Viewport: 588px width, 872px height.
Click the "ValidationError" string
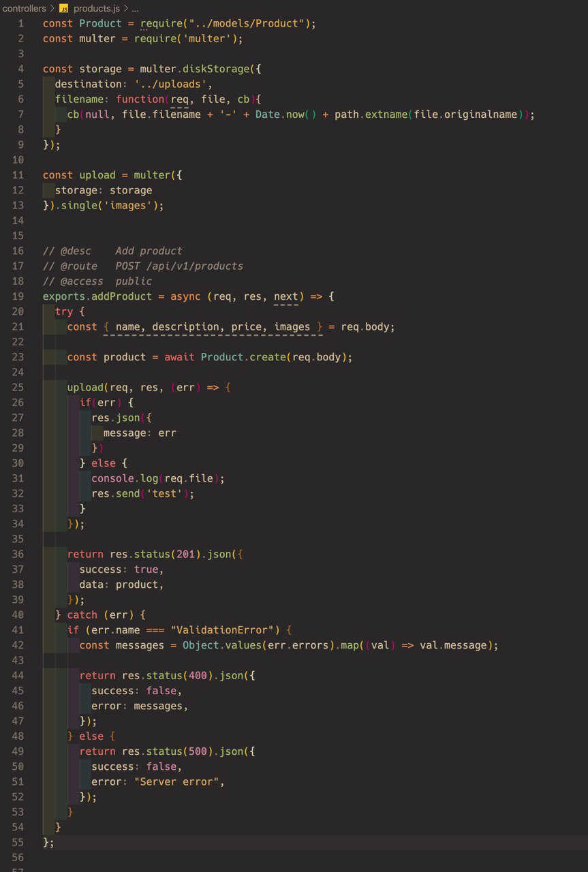(222, 629)
